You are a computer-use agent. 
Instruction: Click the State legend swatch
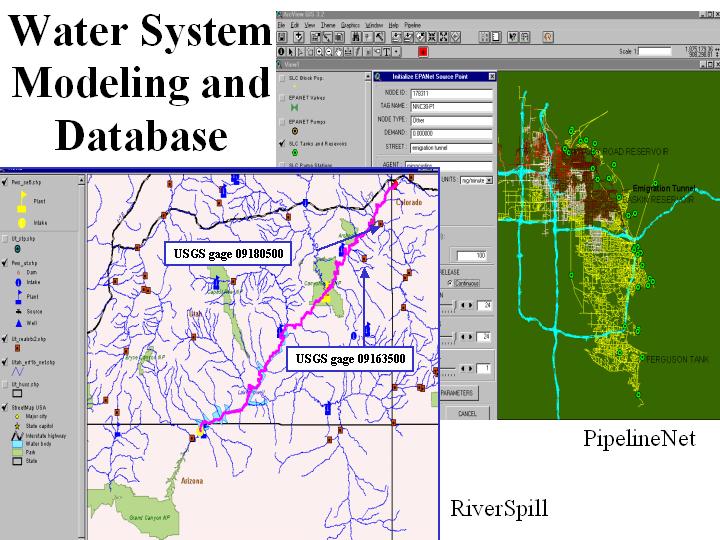[x=17, y=461]
